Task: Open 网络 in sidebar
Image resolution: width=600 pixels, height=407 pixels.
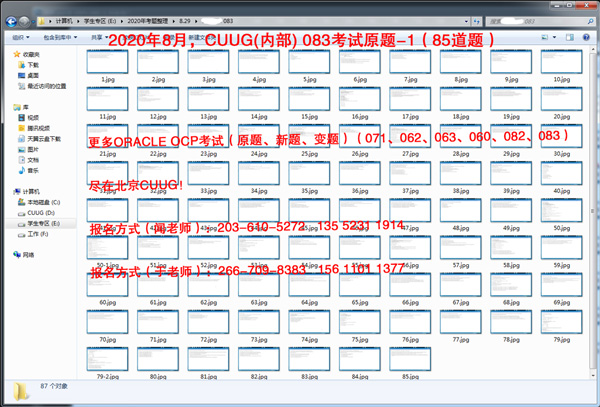Action: 24,255
